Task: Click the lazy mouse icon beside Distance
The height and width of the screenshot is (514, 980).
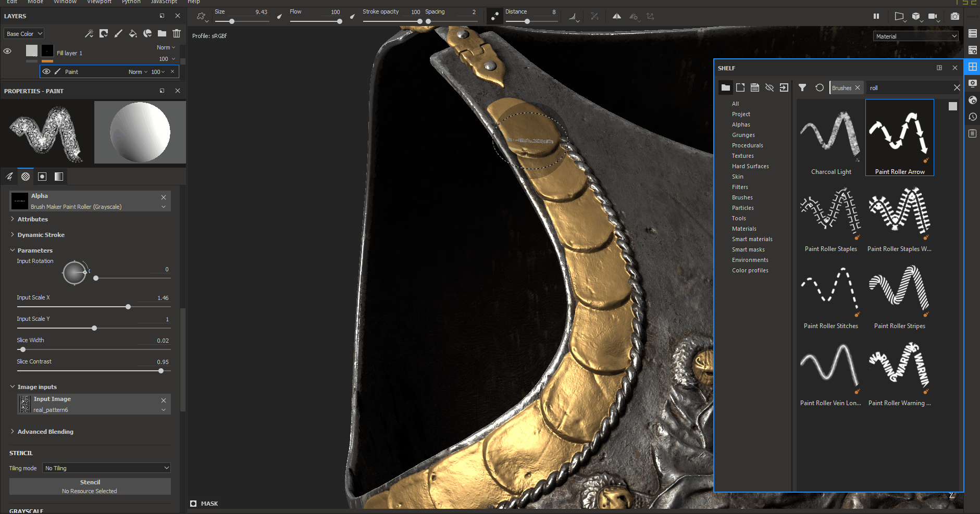Action: [494, 17]
